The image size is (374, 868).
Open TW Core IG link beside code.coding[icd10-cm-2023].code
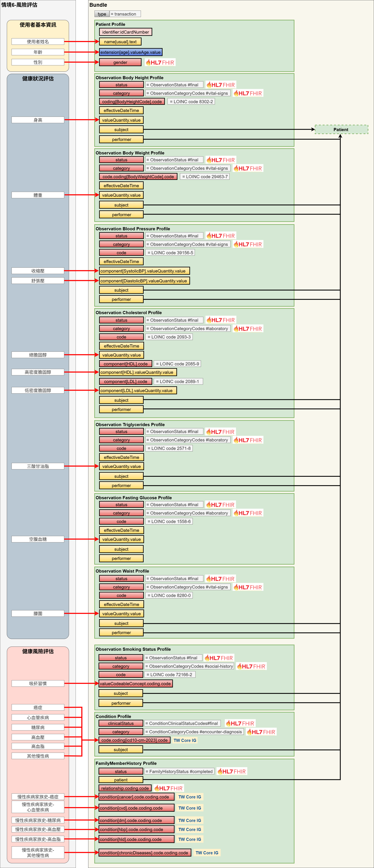click(185, 740)
